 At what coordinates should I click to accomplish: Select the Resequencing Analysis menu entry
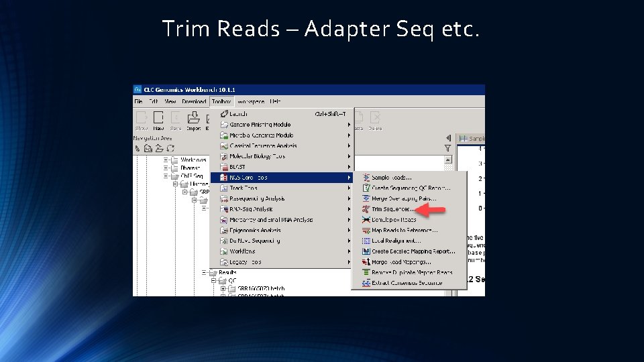tap(281, 198)
